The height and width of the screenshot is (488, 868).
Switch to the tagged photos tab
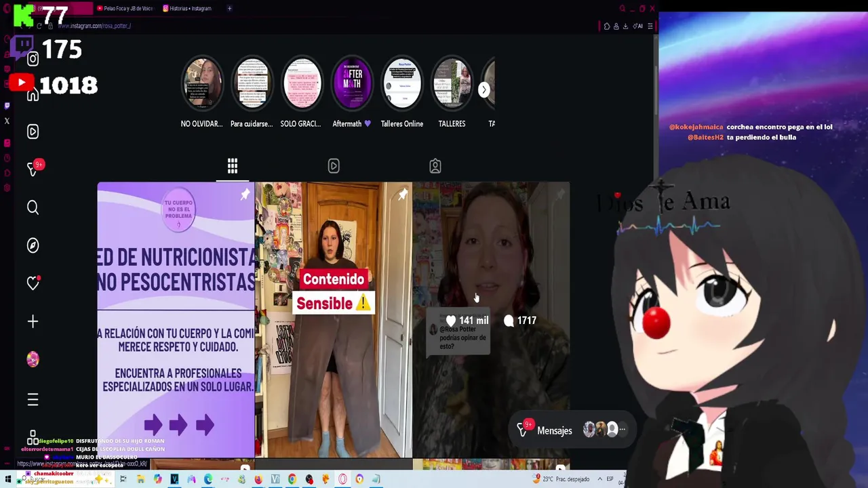[x=435, y=165]
